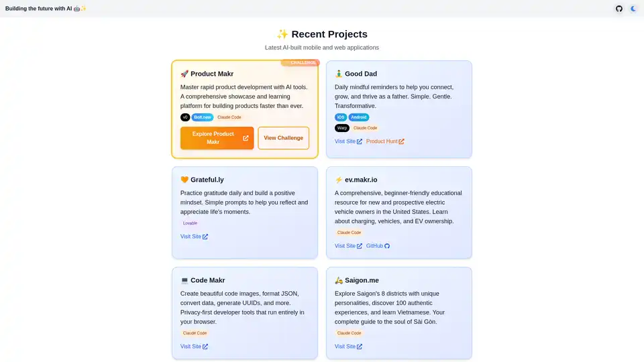This screenshot has width=644, height=362.
Task: Click the CHALLENGE ribbon badge
Action: coord(300,63)
